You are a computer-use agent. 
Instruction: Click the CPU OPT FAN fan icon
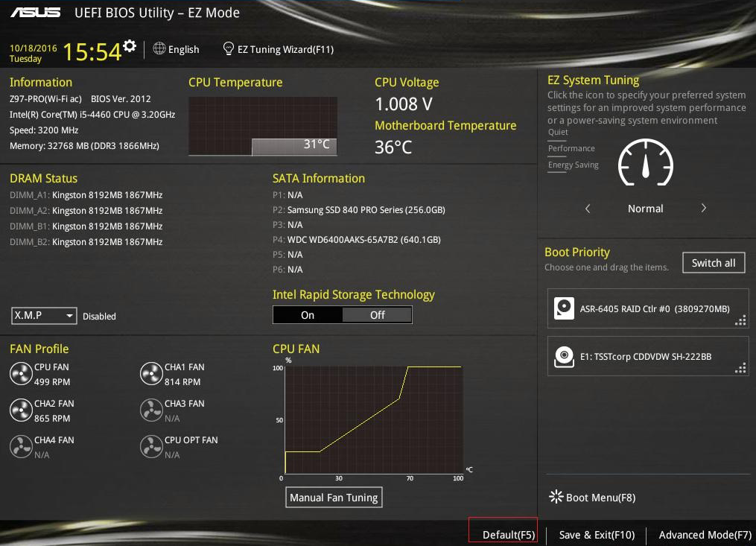tap(151, 447)
